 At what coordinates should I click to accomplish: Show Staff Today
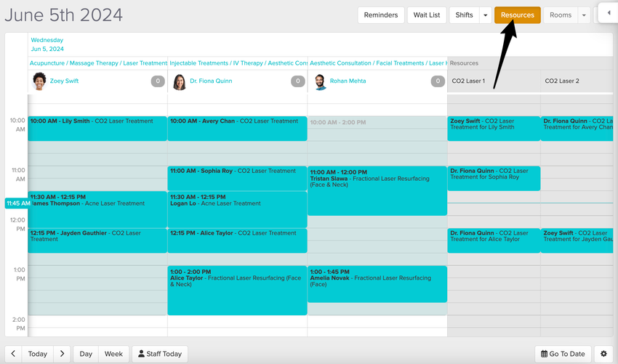coord(160,354)
